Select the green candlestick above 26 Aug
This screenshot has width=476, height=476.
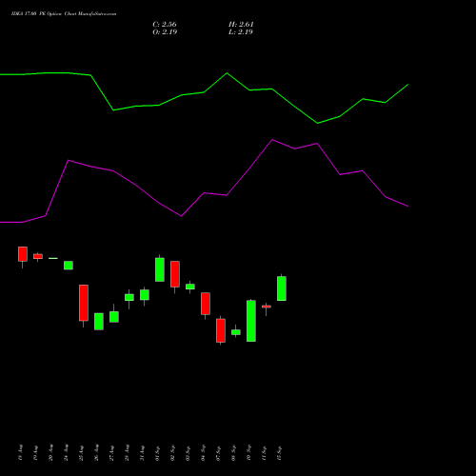99,322
